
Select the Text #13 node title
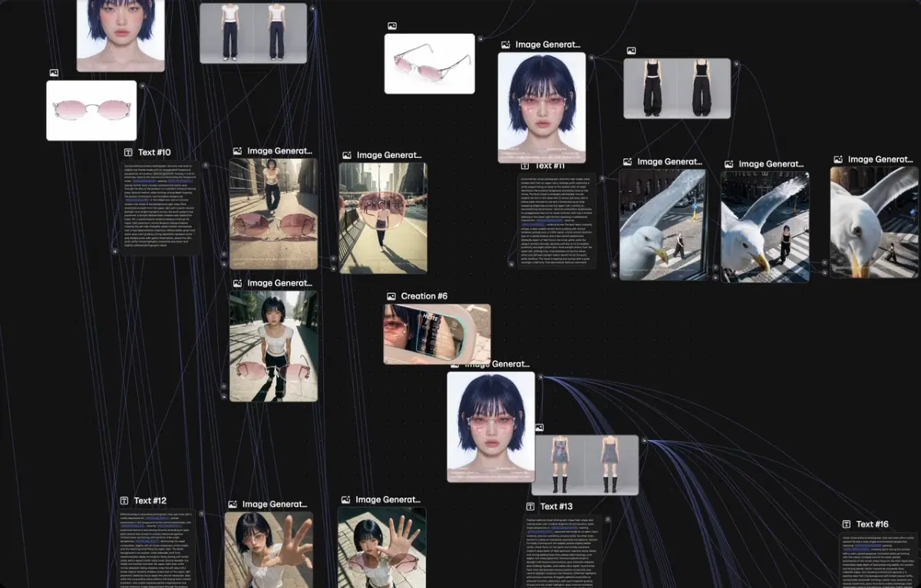tap(556, 507)
